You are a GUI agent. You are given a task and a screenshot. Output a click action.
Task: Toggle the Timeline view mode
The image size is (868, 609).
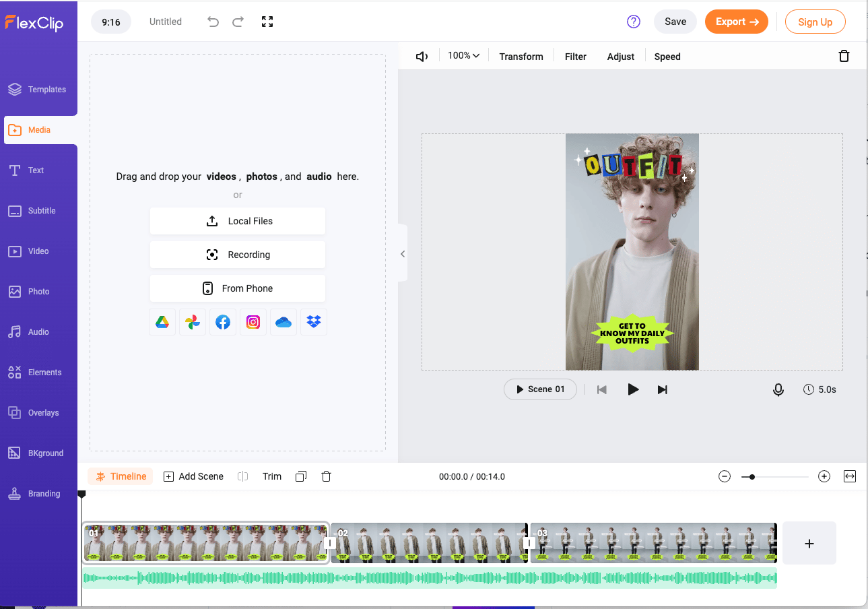(121, 476)
